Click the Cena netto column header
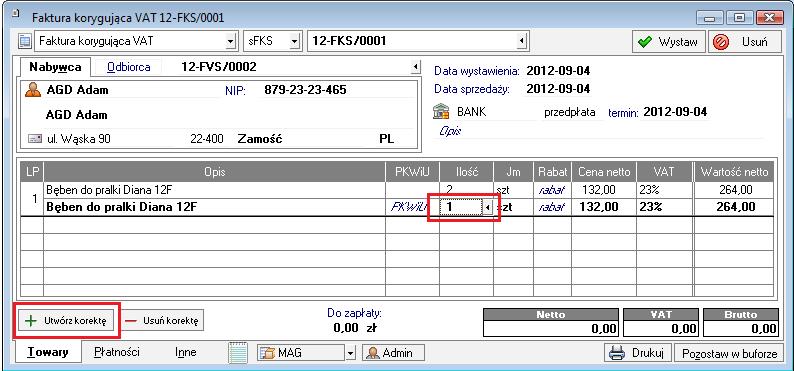 coord(604,172)
